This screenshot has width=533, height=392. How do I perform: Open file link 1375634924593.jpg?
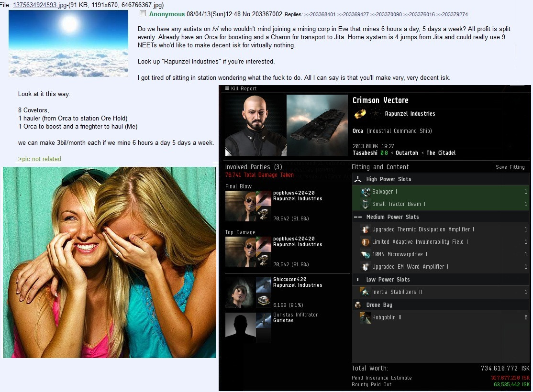[39, 5]
